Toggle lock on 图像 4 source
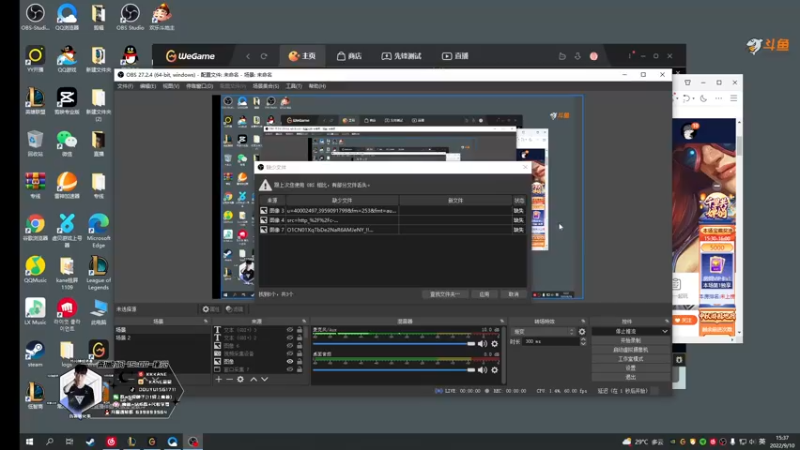Screen dimensions: 800x450 click(x=299, y=346)
